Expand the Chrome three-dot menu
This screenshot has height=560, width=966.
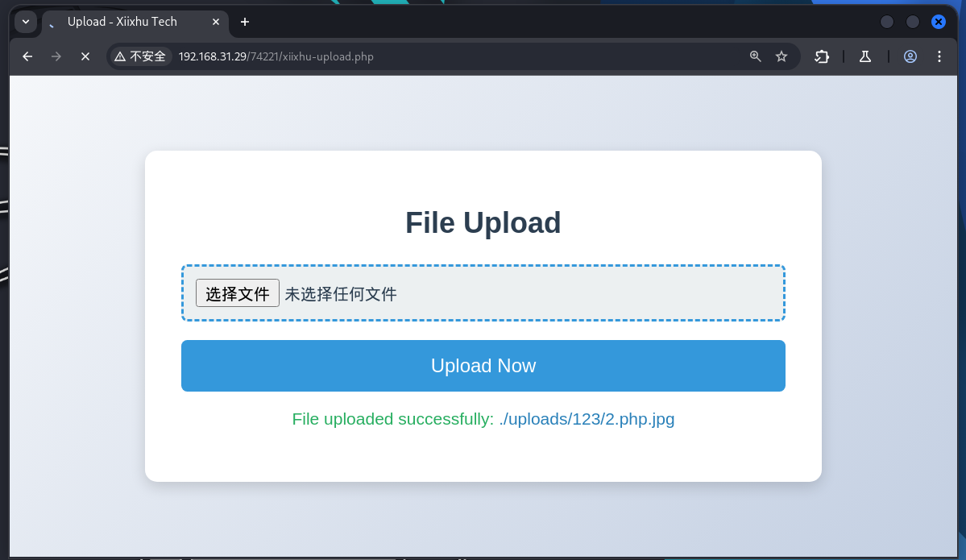pyautogui.click(x=939, y=56)
